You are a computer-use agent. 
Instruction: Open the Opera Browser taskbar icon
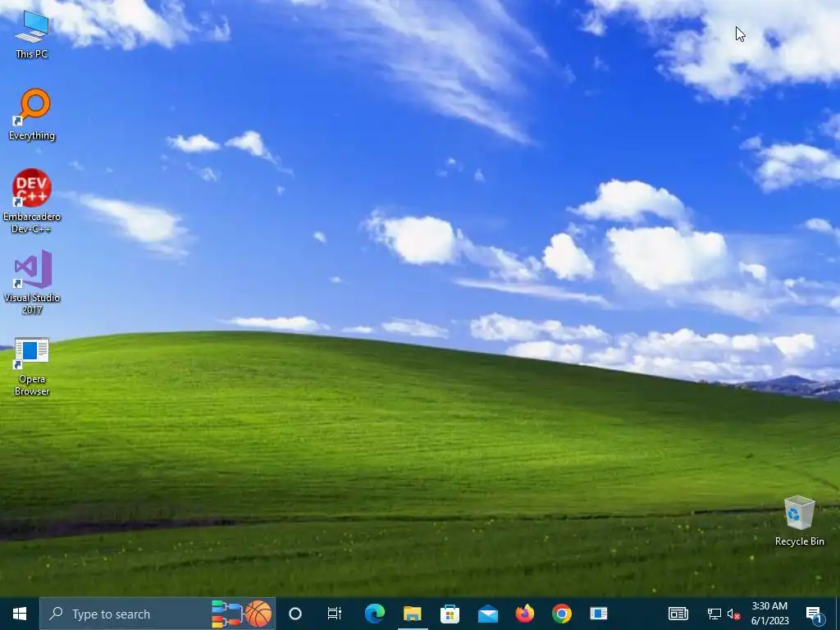pyautogui.click(x=598, y=614)
